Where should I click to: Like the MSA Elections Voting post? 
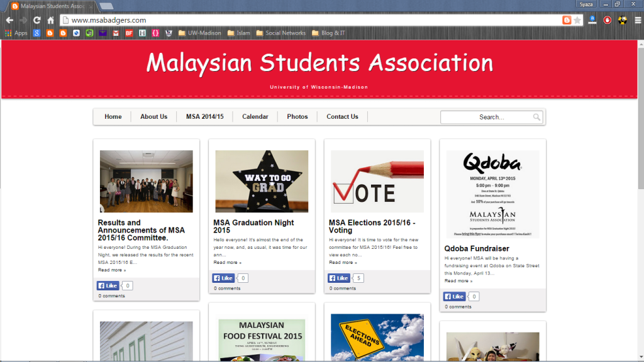[x=339, y=278]
